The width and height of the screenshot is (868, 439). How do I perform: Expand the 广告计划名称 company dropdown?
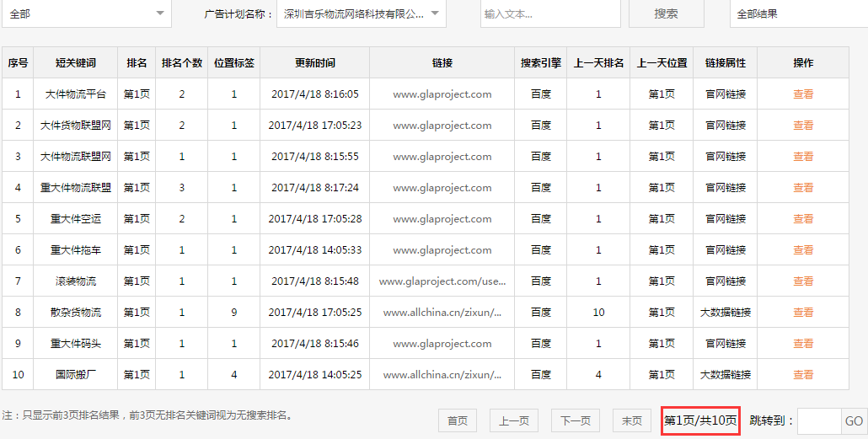tap(362, 13)
